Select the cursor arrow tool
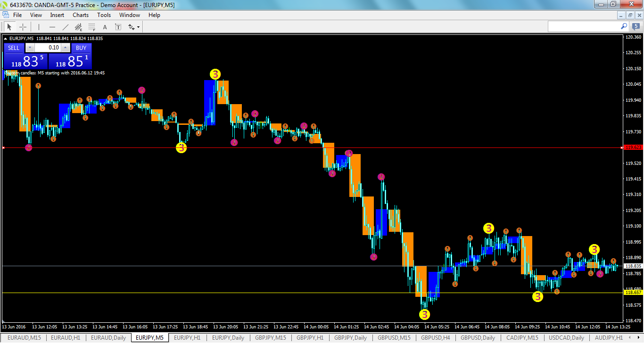The height and width of the screenshot is (343, 644). click(9, 26)
